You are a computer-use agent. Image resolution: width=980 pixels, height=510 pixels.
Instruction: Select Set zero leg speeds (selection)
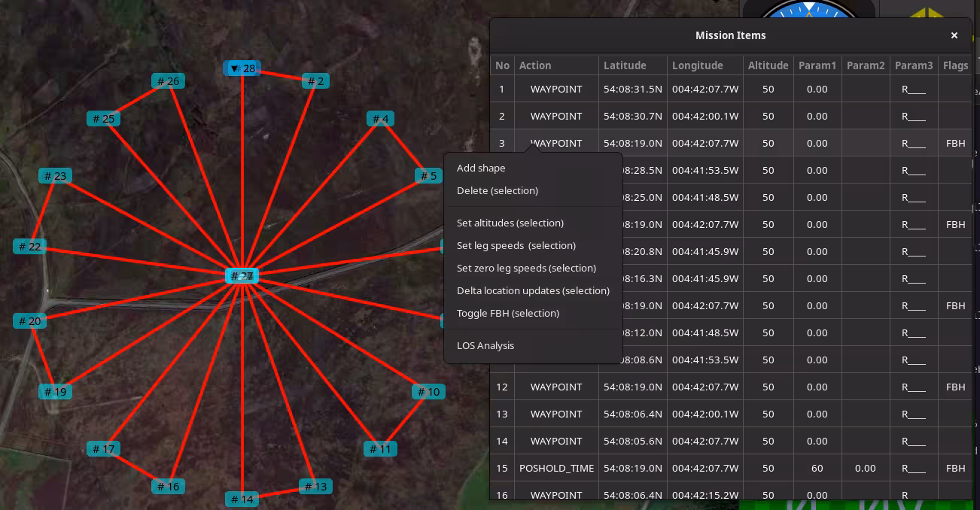pos(526,268)
